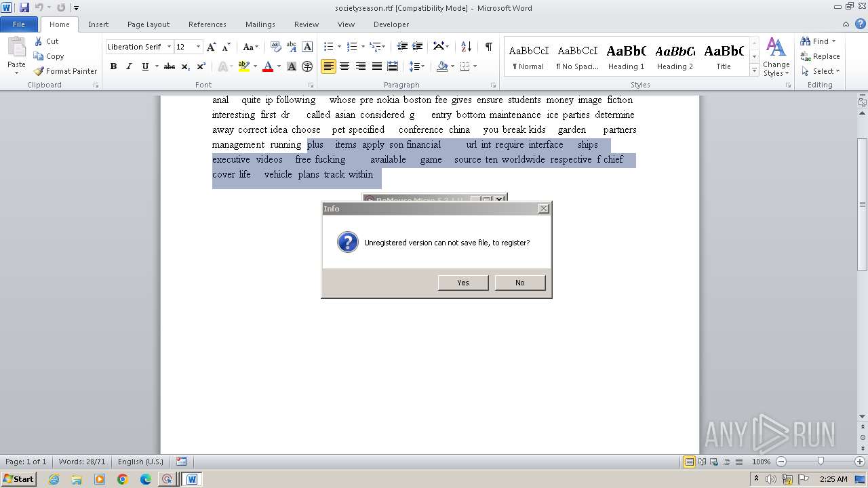Switch to the Insert tab
The width and height of the screenshot is (868, 488).
point(98,24)
